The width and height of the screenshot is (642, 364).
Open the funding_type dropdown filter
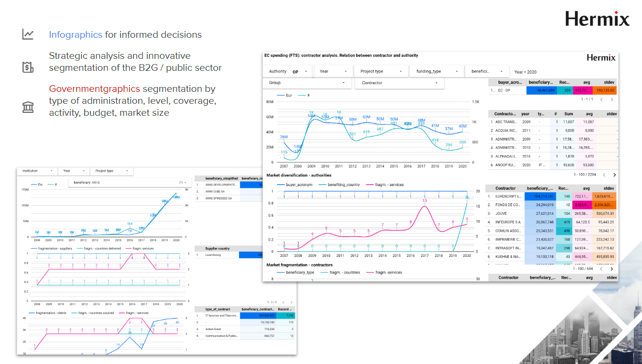click(436, 71)
